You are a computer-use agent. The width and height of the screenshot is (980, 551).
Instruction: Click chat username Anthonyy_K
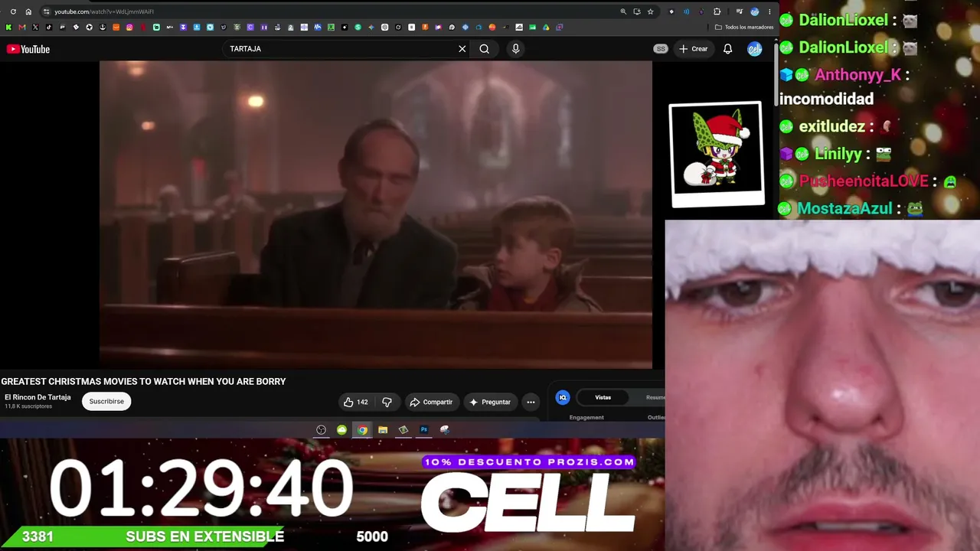pyautogui.click(x=857, y=75)
